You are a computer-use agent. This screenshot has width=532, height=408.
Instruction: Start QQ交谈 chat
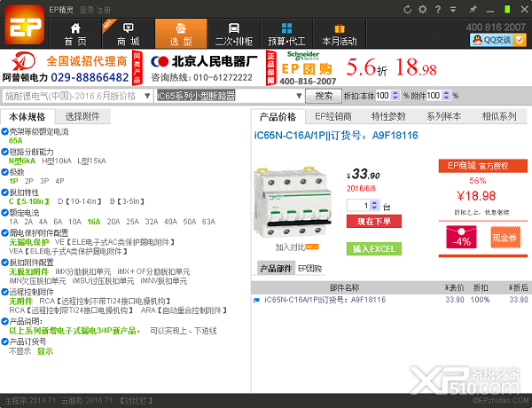click(492, 40)
